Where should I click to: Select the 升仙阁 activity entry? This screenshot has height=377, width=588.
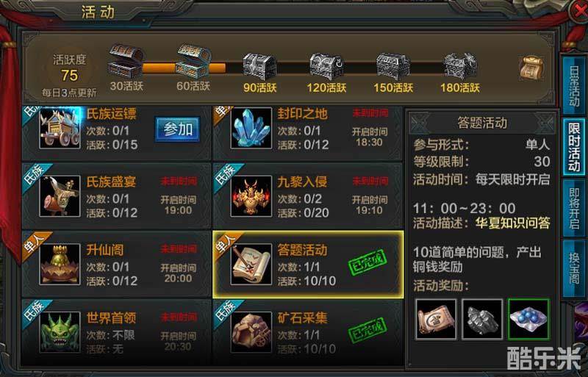pyautogui.click(x=117, y=265)
